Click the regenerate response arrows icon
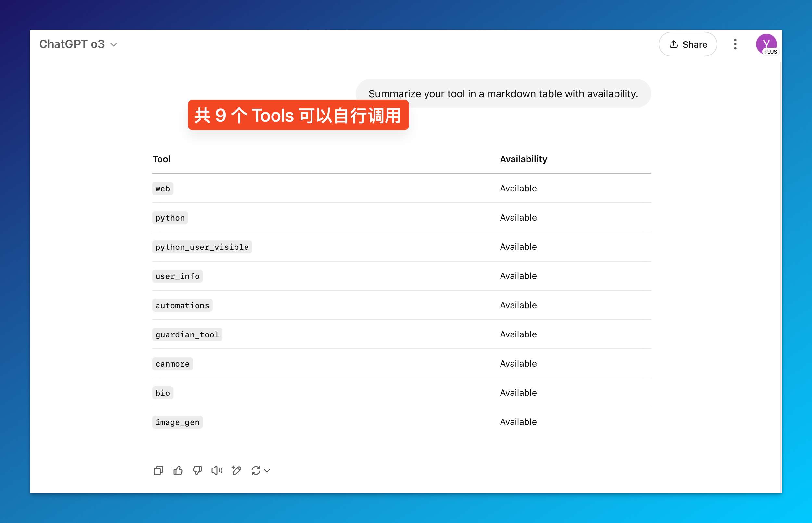Image resolution: width=812 pixels, height=523 pixels. click(x=256, y=470)
